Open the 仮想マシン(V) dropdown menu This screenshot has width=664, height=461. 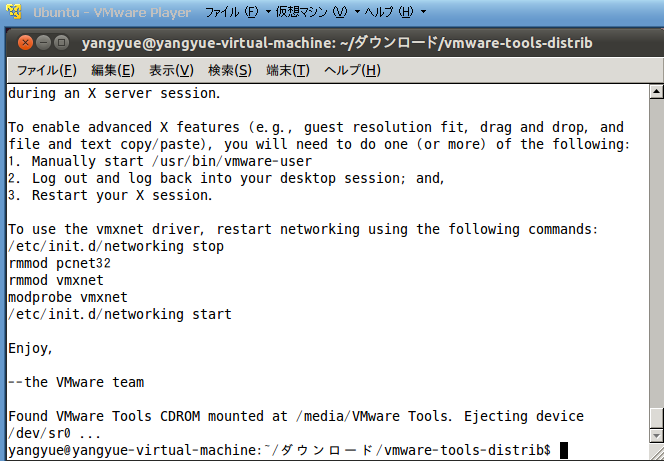click(x=317, y=12)
